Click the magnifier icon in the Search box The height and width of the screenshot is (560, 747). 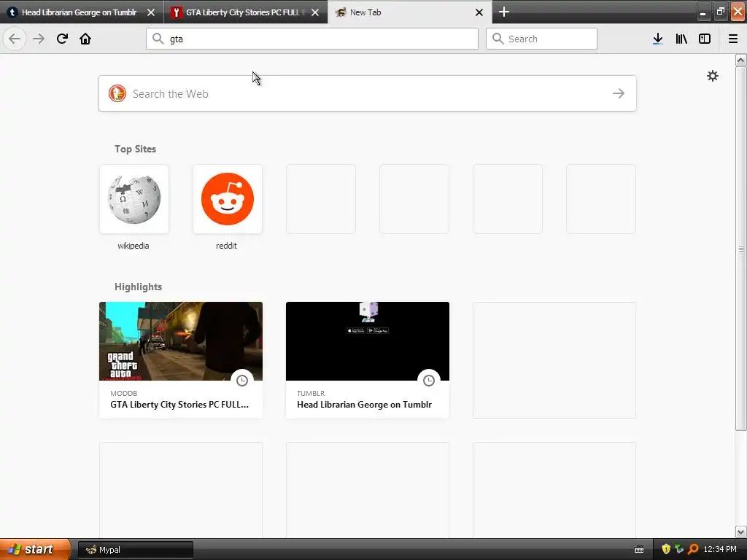498,39
